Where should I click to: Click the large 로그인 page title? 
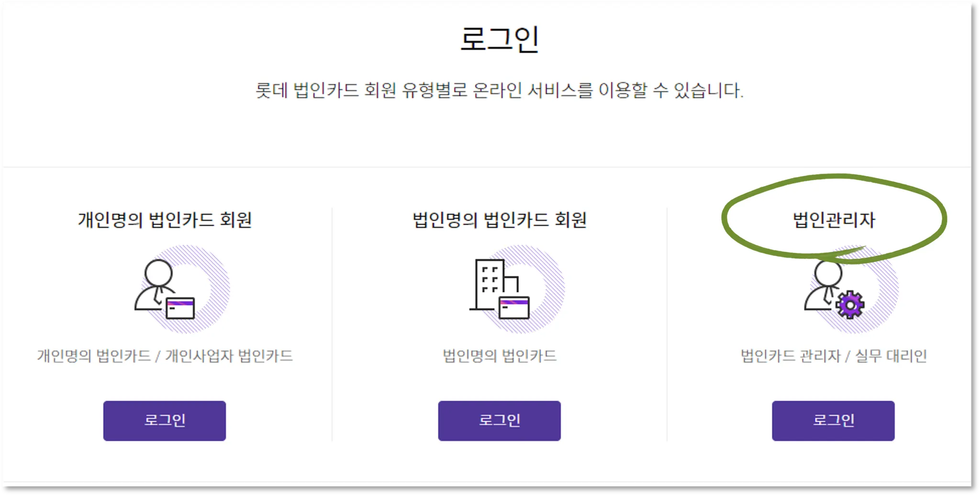click(x=499, y=39)
